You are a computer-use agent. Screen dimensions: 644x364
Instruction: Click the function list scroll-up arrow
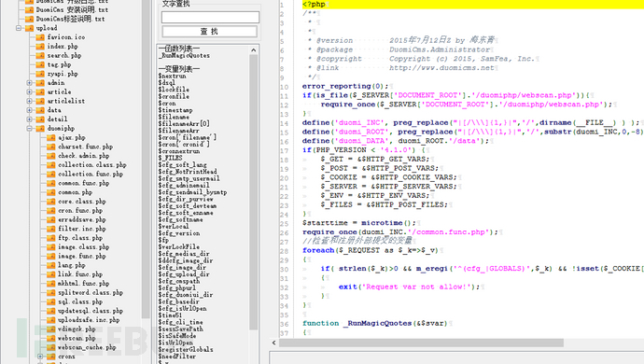tap(254, 50)
